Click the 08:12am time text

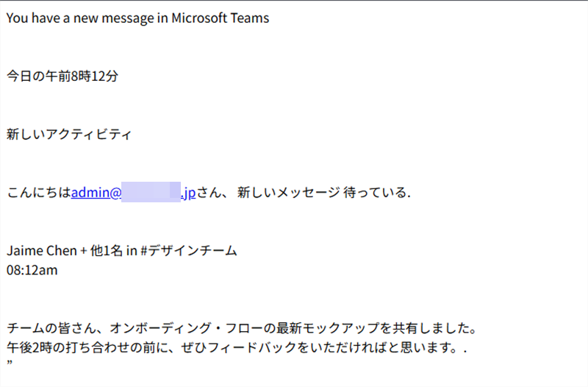pos(32,270)
